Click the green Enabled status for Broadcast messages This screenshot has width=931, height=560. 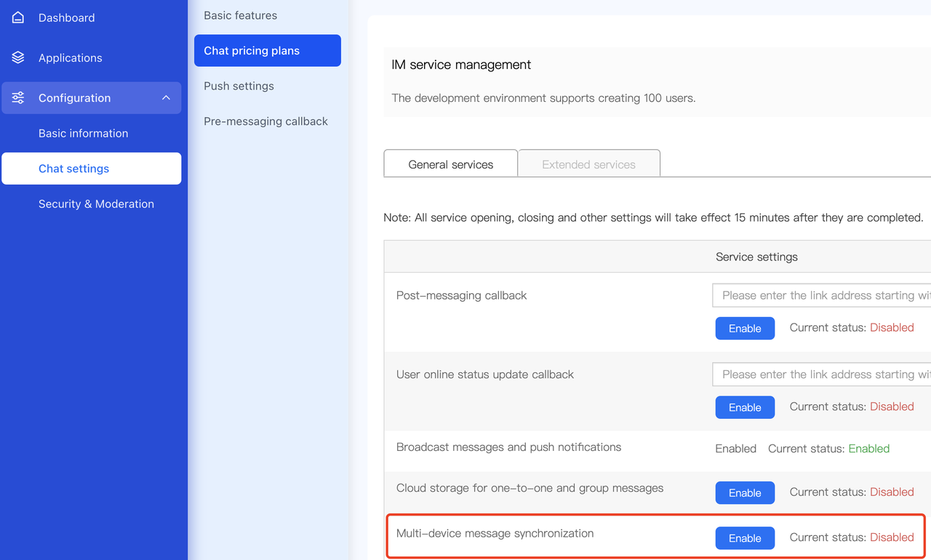click(x=869, y=449)
